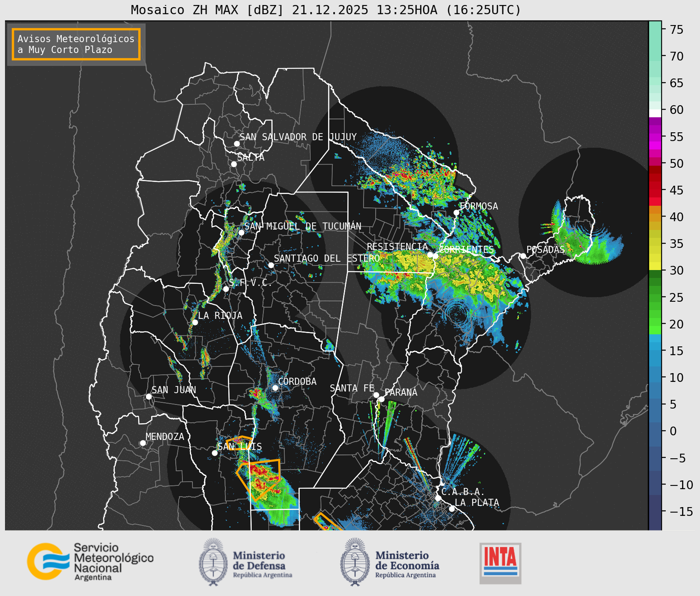
Task: Click the SAN SALVADOR DE JUJUY label
Action: 298,137
